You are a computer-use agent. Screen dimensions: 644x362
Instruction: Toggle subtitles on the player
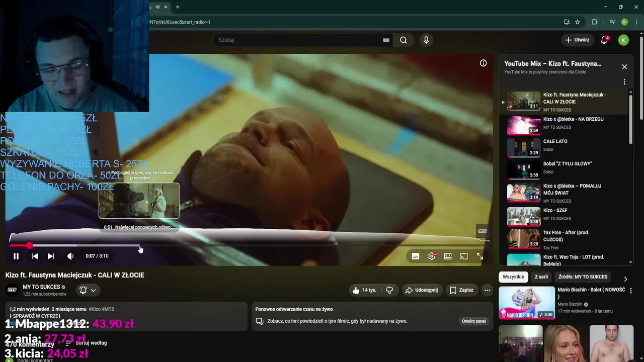point(416,256)
